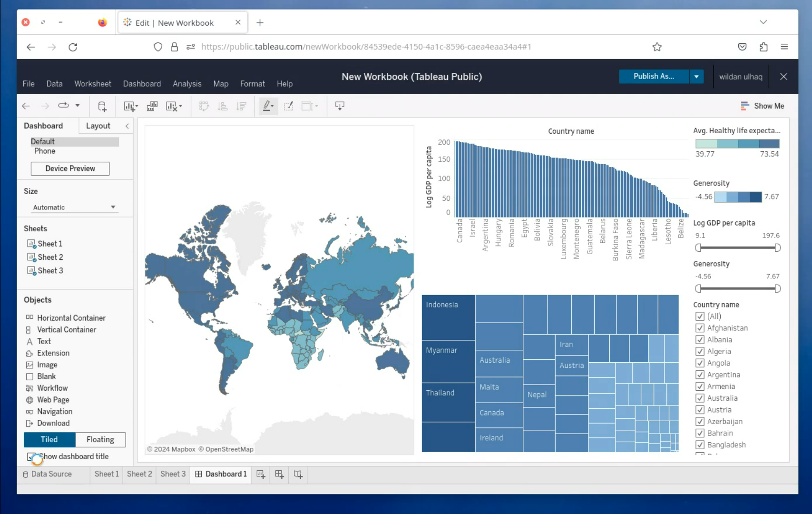
Task: Open the Publish As split-button dropdown arrow
Action: (696, 76)
